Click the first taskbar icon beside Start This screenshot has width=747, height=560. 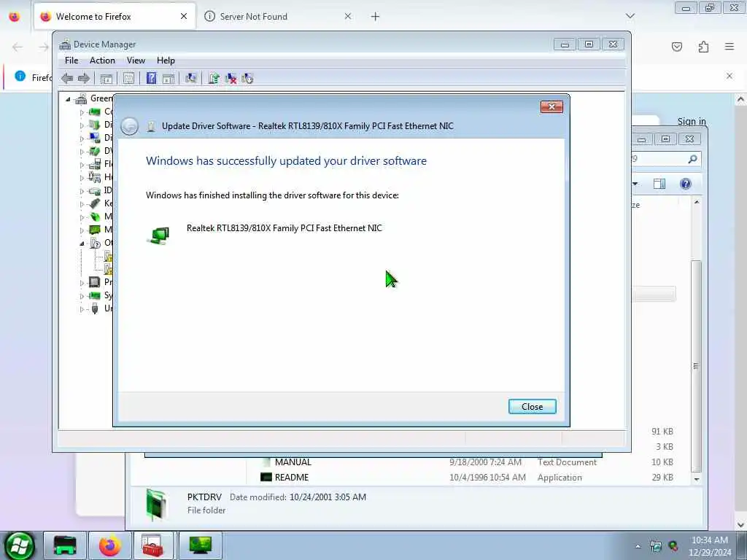pos(65,545)
